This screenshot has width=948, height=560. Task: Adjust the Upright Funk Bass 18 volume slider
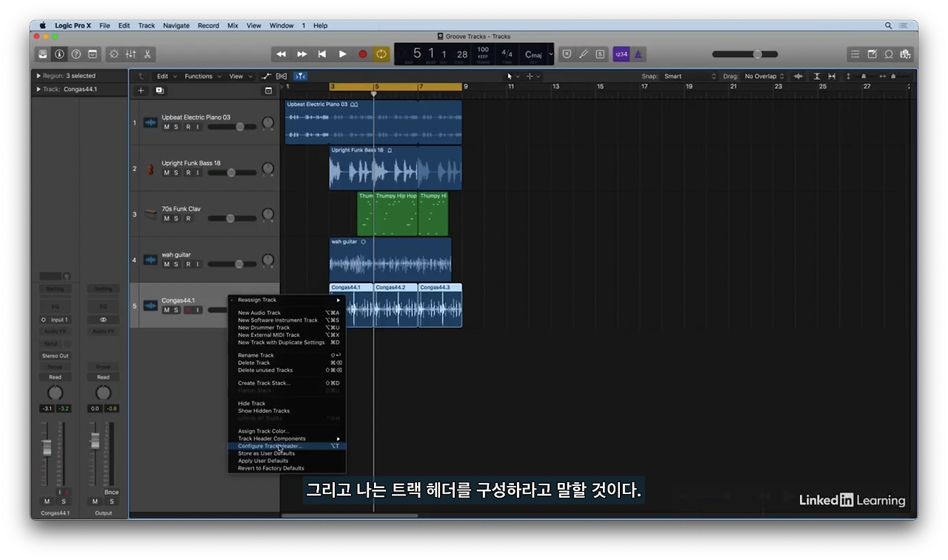pyautogui.click(x=232, y=173)
